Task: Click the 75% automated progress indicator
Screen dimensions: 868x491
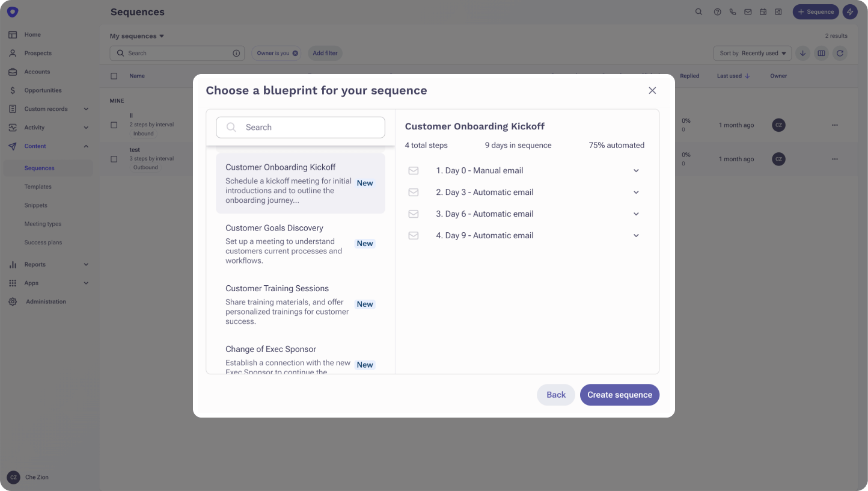Action: click(616, 145)
